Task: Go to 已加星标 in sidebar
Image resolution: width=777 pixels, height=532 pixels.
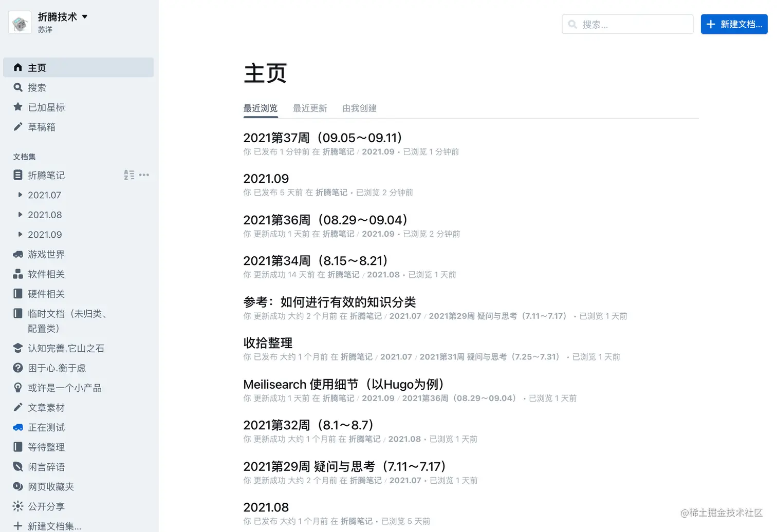Action: [46, 107]
